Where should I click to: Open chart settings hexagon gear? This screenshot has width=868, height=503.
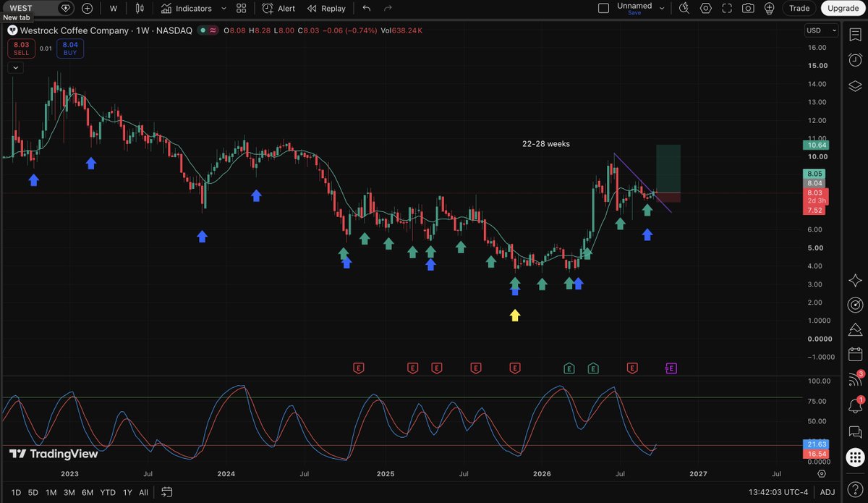705,8
